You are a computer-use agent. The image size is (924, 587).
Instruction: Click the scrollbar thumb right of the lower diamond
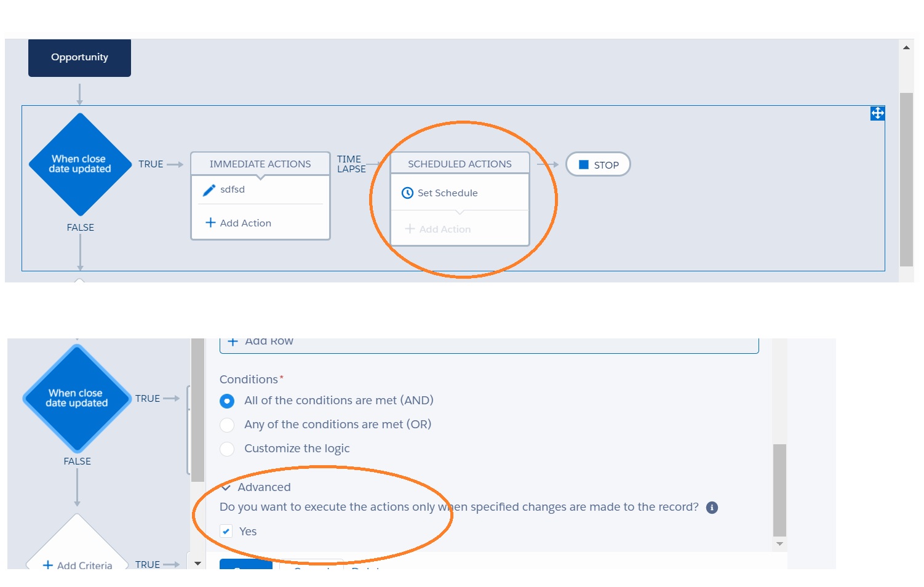tap(197, 409)
